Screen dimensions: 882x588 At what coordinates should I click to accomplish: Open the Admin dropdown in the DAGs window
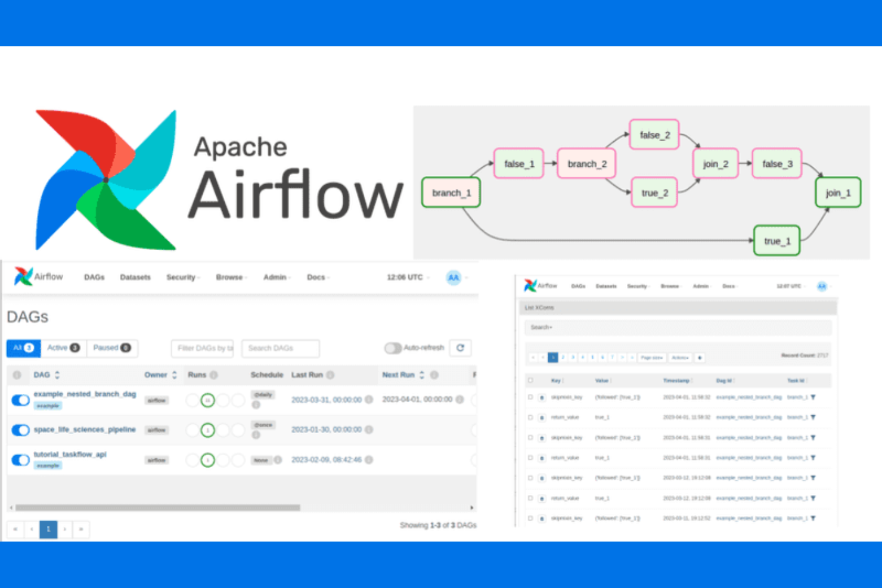[277, 278]
